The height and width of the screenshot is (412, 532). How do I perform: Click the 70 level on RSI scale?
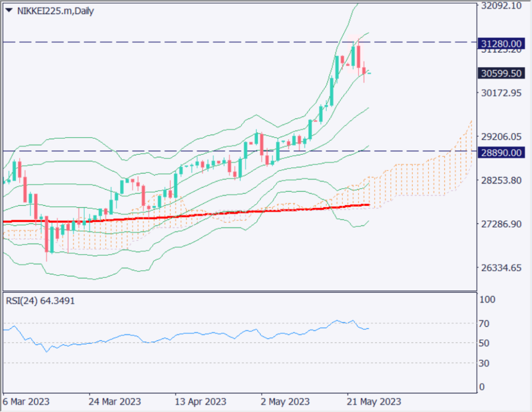(484, 324)
